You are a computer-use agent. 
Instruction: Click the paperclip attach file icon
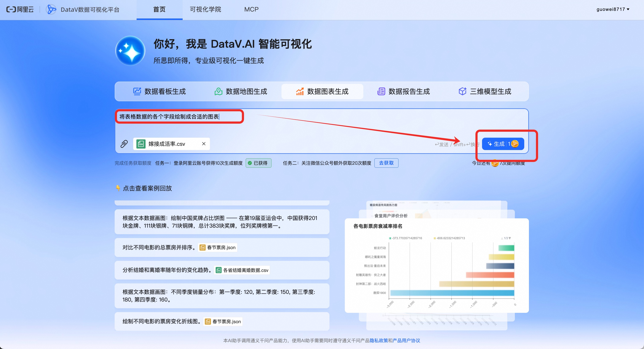point(124,144)
